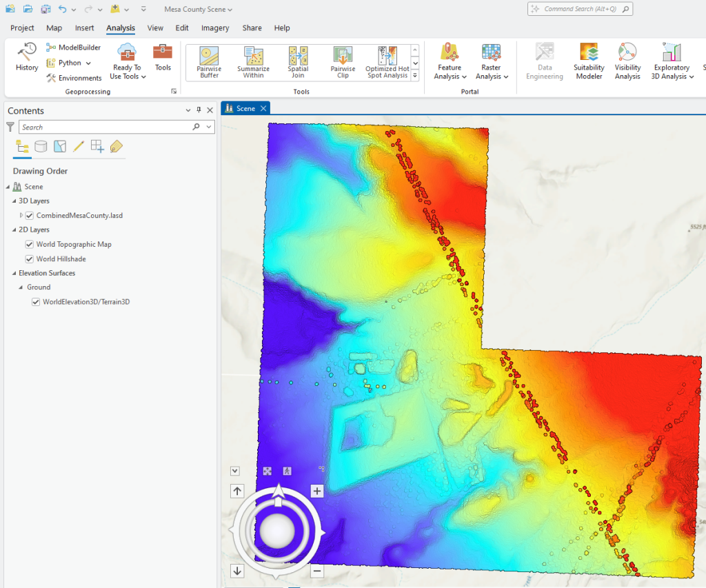
Task: Run the Pairwise Clip tool
Action: click(343, 61)
